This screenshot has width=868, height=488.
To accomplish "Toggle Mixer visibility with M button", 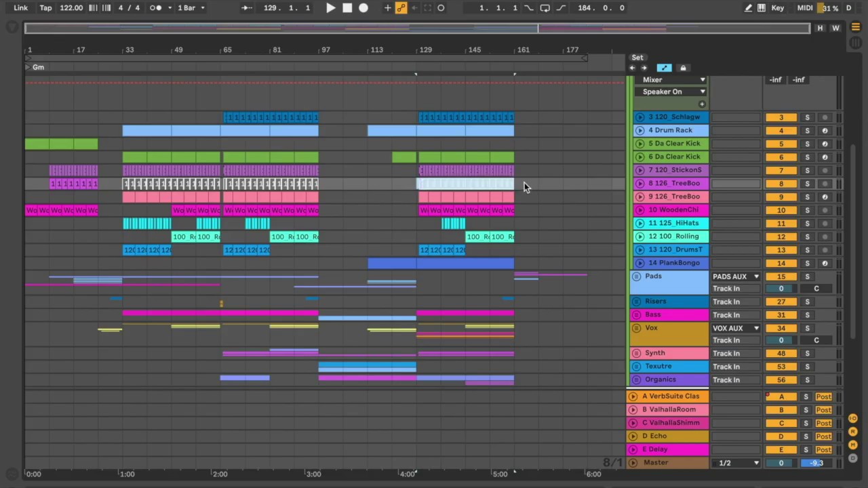I will coord(853,445).
